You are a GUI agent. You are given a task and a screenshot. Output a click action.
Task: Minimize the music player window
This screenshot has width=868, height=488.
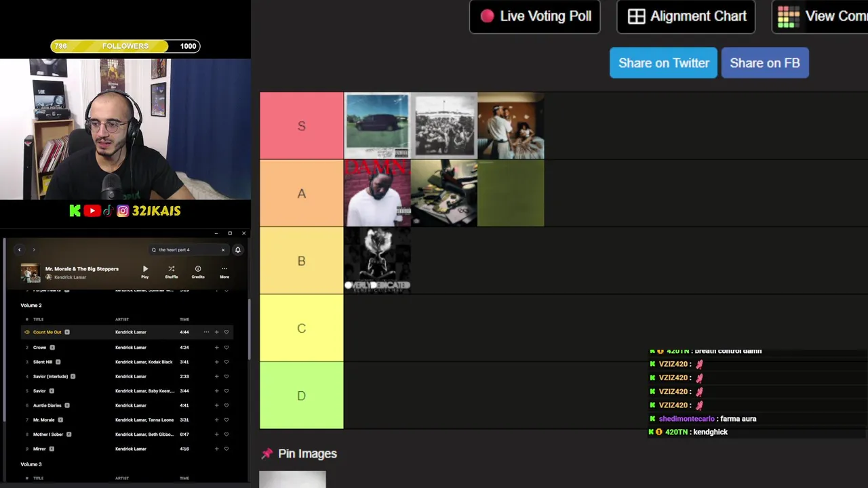216,233
